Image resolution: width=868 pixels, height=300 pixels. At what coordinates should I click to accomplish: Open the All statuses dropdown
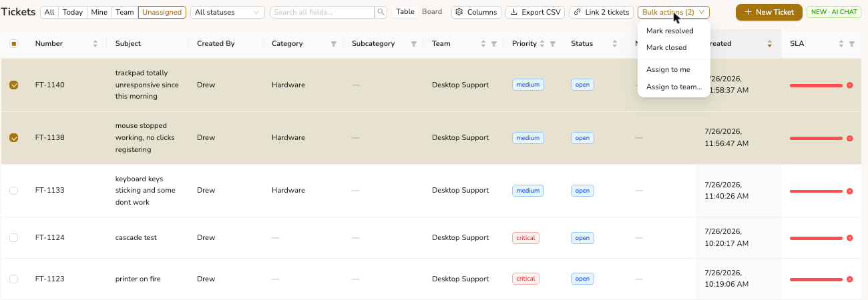click(228, 12)
